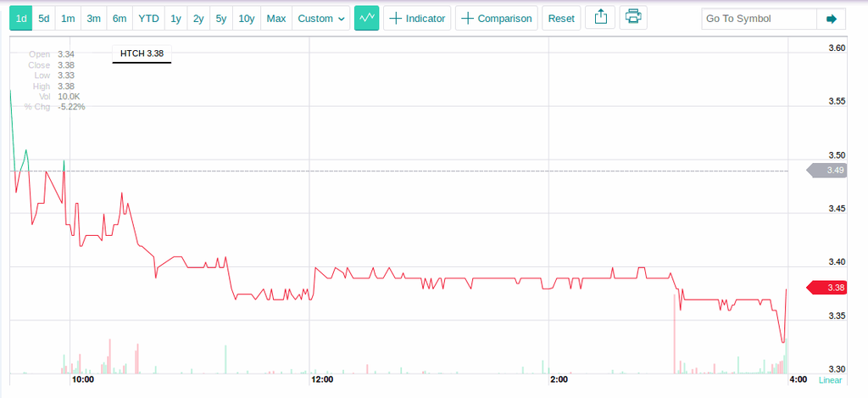The height and width of the screenshot is (398, 868).
Task: Click the share/export chart icon
Action: pos(601,19)
